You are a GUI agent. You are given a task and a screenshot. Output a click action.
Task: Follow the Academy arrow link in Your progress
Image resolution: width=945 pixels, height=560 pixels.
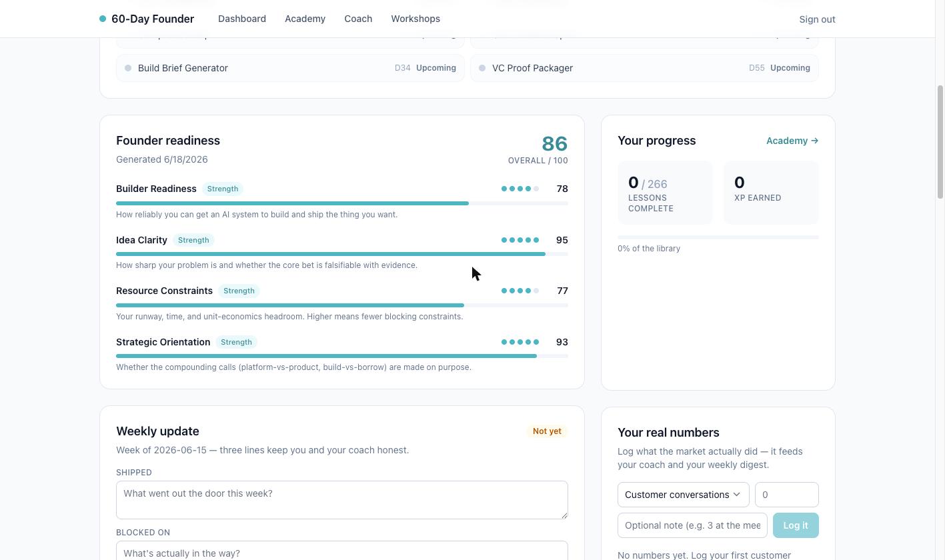coord(792,141)
